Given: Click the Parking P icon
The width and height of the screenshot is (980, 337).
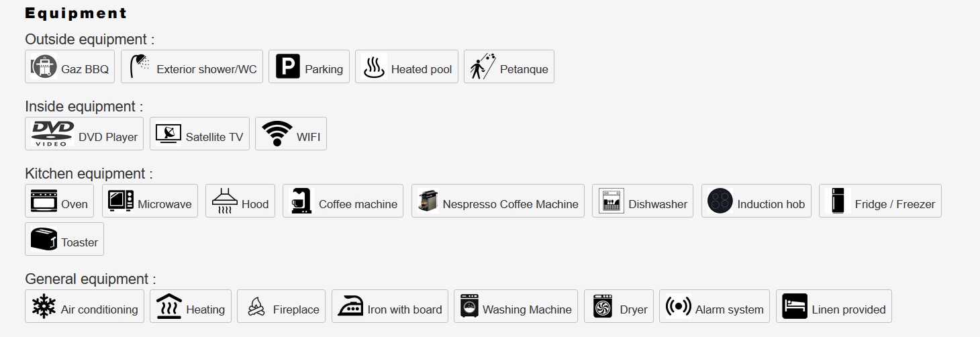Looking at the screenshot, I should click(288, 66).
